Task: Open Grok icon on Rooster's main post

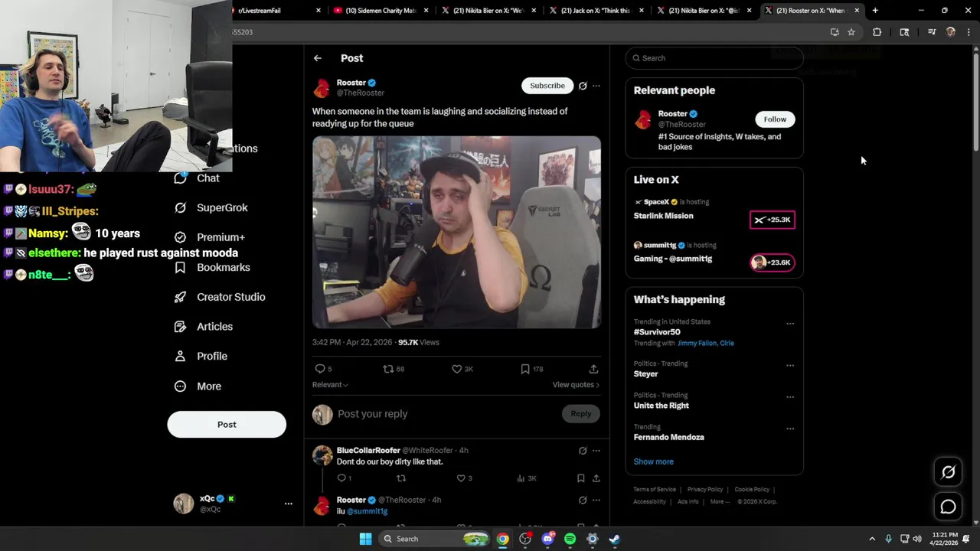Action: pyautogui.click(x=583, y=86)
